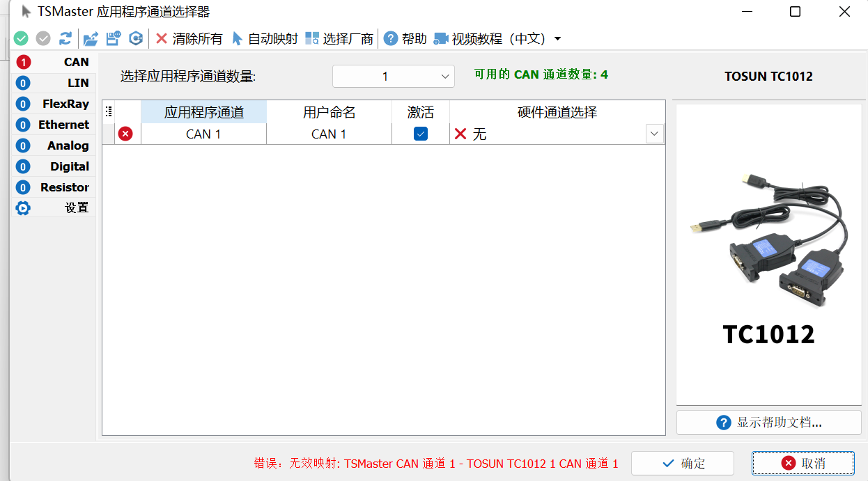Switch to the CAN tab
868x481 pixels.
(54, 62)
